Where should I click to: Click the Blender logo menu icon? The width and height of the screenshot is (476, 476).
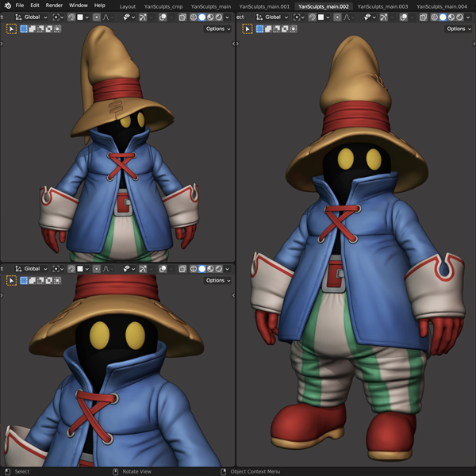click(x=8, y=6)
